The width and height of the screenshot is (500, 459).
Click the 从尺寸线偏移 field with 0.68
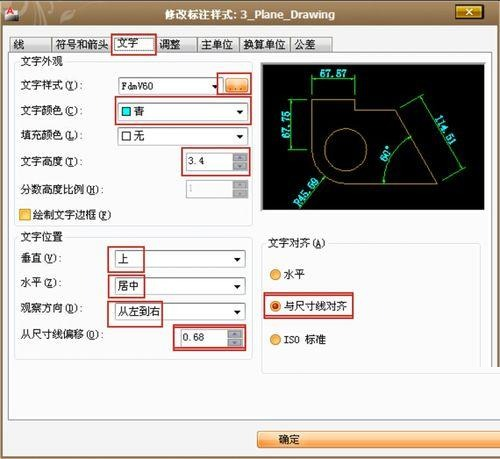204,338
